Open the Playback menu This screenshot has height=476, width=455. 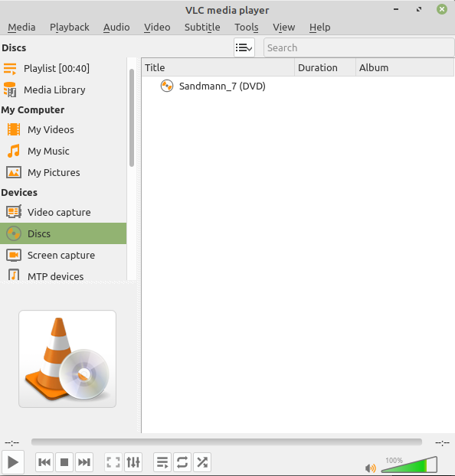(69, 28)
